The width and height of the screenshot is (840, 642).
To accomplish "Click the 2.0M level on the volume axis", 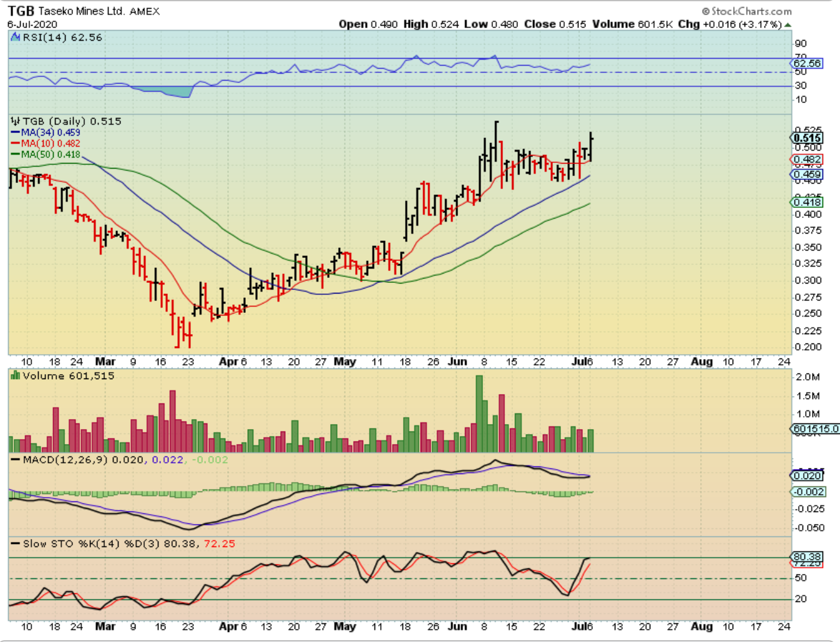I will [x=808, y=377].
